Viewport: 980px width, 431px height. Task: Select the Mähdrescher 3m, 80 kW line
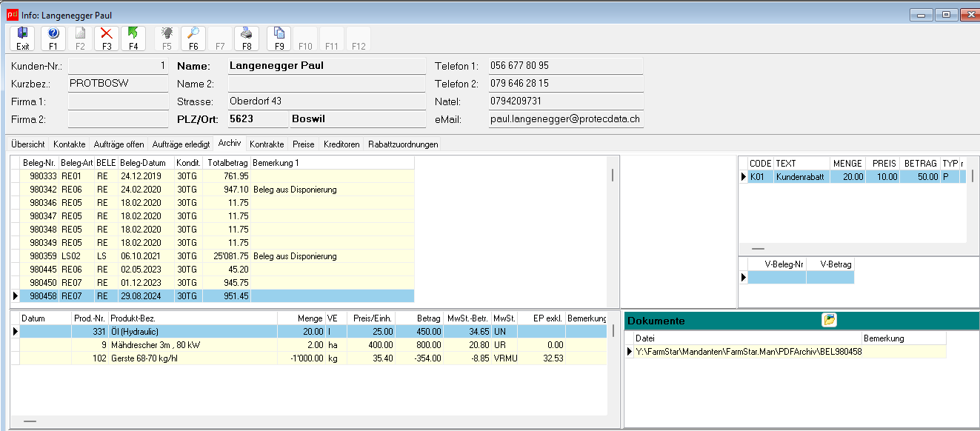(308, 345)
